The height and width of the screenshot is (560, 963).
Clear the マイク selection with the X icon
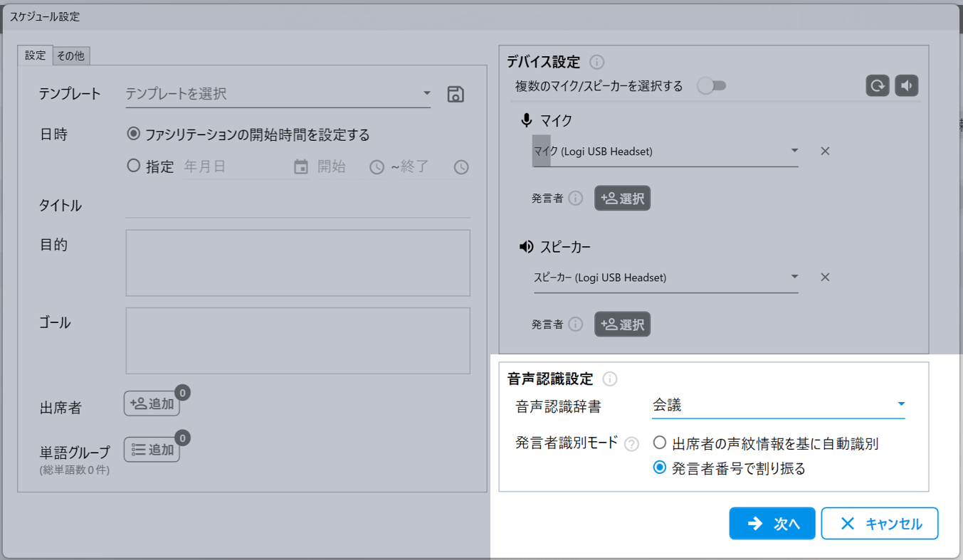pyautogui.click(x=825, y=151)
